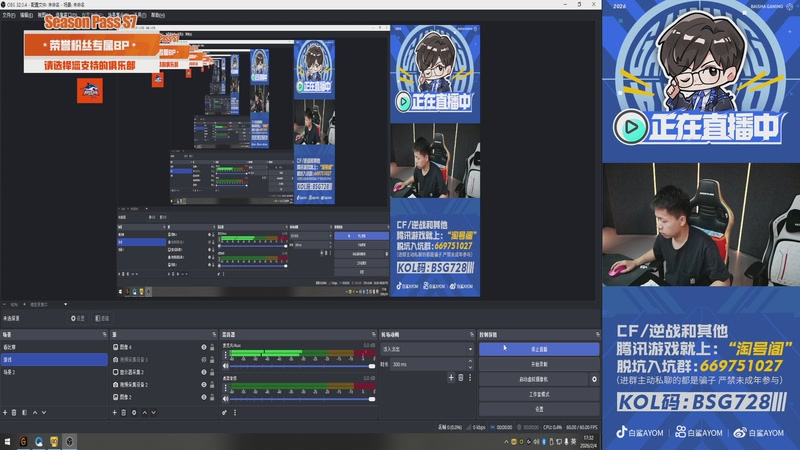Move selected source down in Sources list
The image size is (800, 450).
click(154, 412)
